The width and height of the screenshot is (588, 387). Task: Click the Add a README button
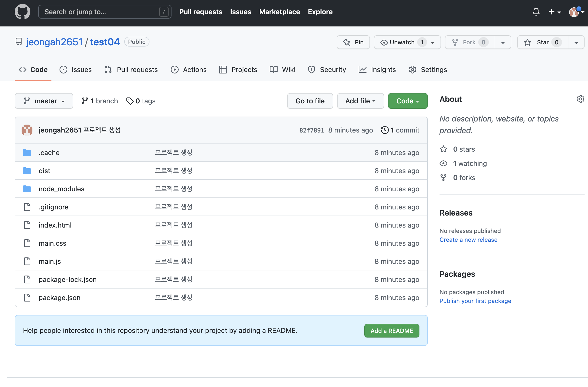[x=391, y=331]
